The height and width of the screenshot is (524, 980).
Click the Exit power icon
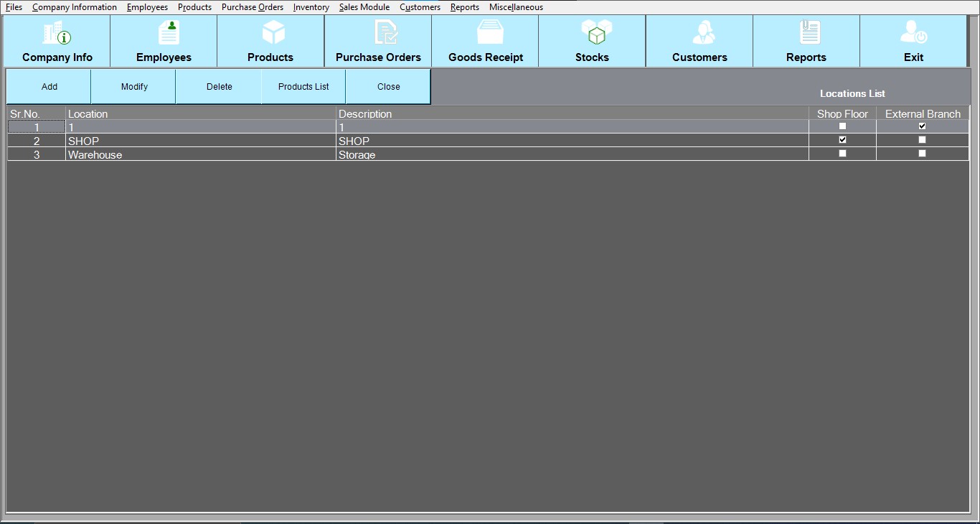[x=913, y=33]
